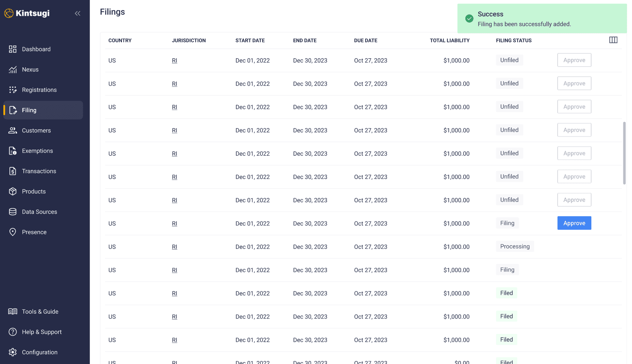Collapse the sidebar with double-chevron icon
Viewport: 632px width, 364px height.
[x=77, y=14]
